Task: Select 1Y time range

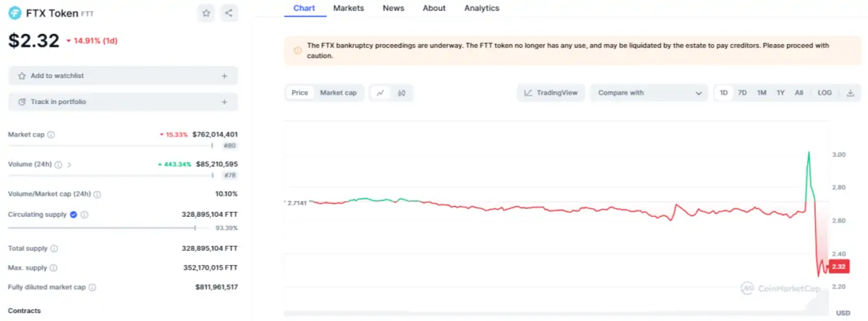Action: click(x=780, y=93)
